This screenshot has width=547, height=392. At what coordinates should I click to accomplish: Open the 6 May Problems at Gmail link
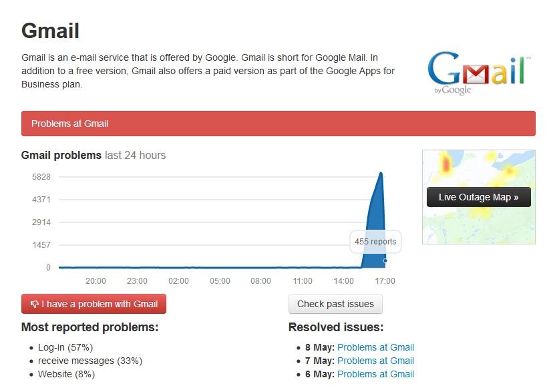coord(375,374)
